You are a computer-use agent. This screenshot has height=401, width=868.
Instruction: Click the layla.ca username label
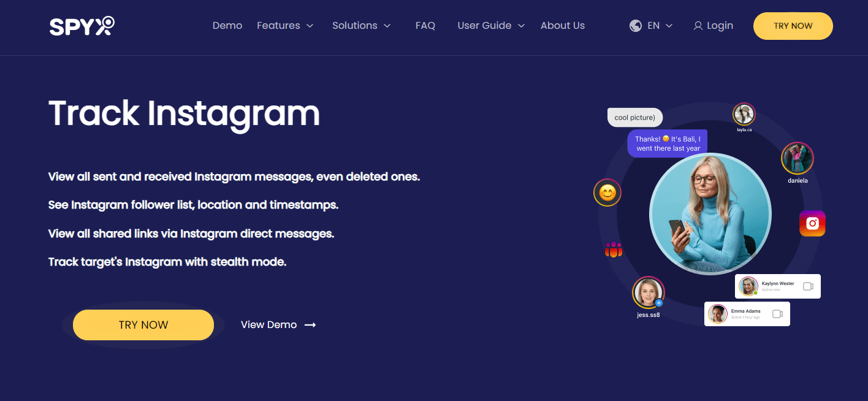[x=744, y=130]
